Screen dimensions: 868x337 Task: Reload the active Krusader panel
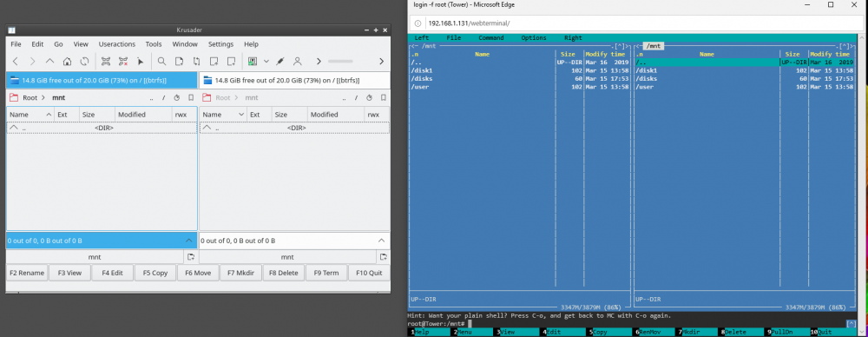pyautogui.click(x=84, y=61)
